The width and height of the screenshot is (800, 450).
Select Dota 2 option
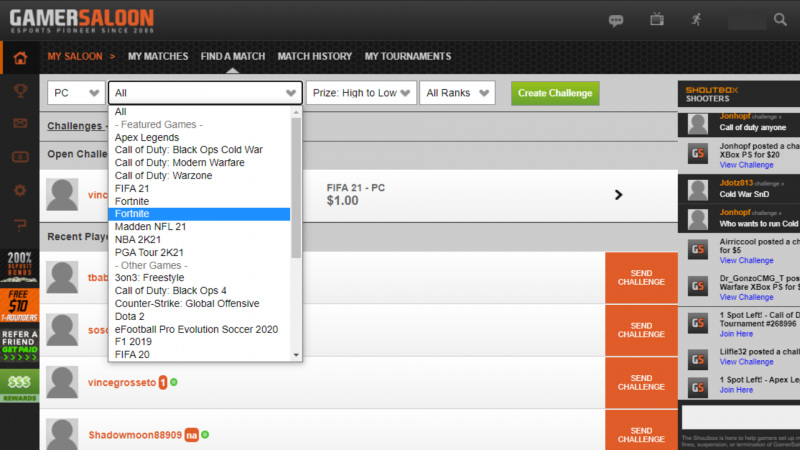tap(199, 316)
